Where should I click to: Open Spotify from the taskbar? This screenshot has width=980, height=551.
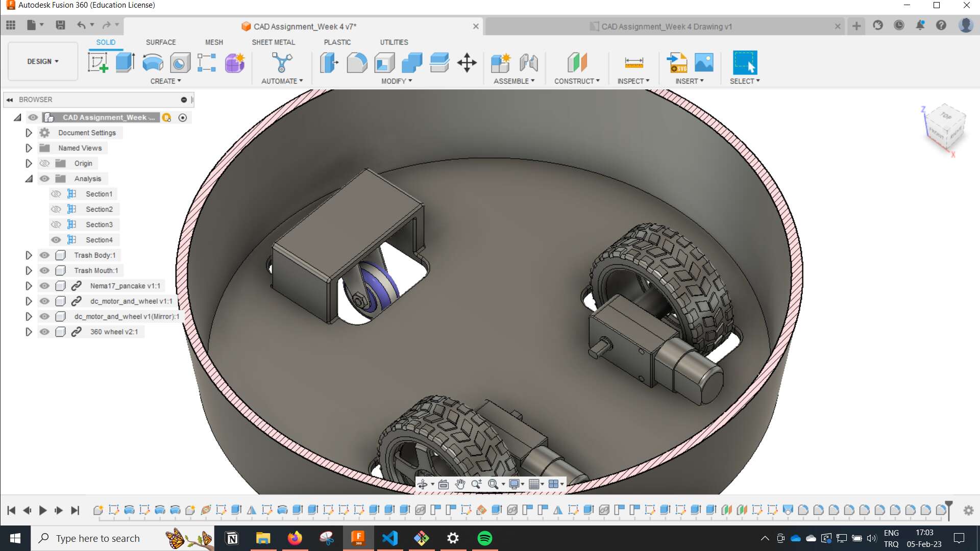[485, 538]
